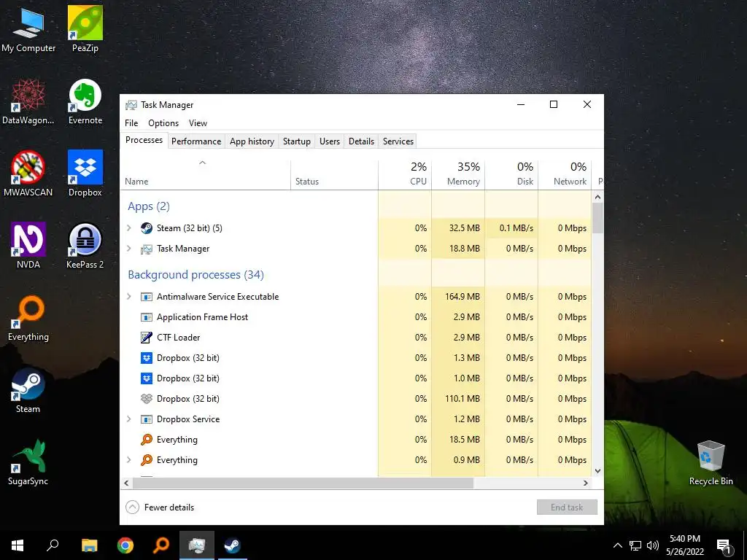Select the Recycle Bin desktop icon
This screenshot has height=560, width=747.
click(711, 462)
